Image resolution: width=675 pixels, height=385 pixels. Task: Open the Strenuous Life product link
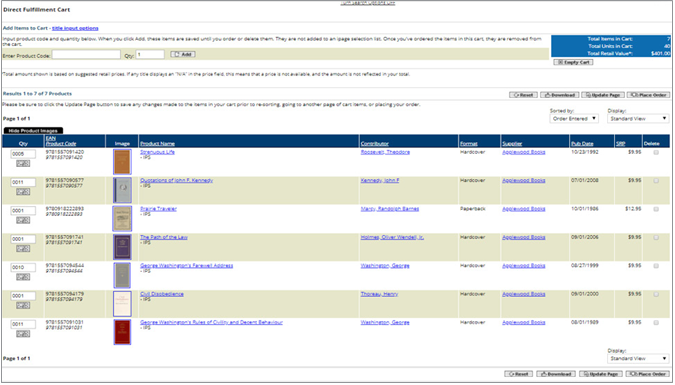tap(158, 152)
